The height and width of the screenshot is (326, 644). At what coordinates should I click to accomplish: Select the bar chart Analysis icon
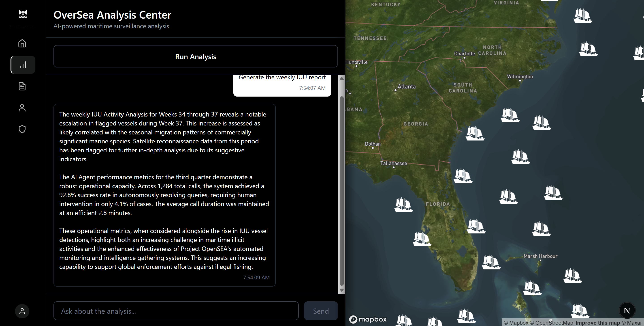(x=23, y=65)
